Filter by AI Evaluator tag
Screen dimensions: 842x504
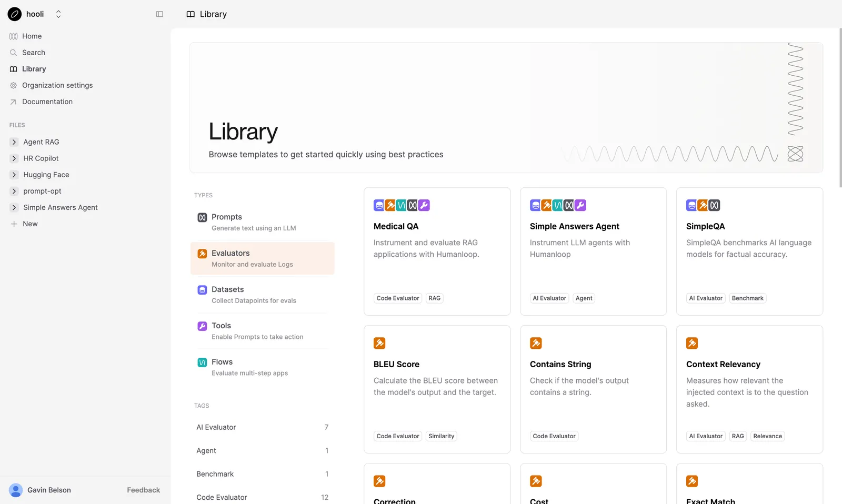[x=262, y=427]
